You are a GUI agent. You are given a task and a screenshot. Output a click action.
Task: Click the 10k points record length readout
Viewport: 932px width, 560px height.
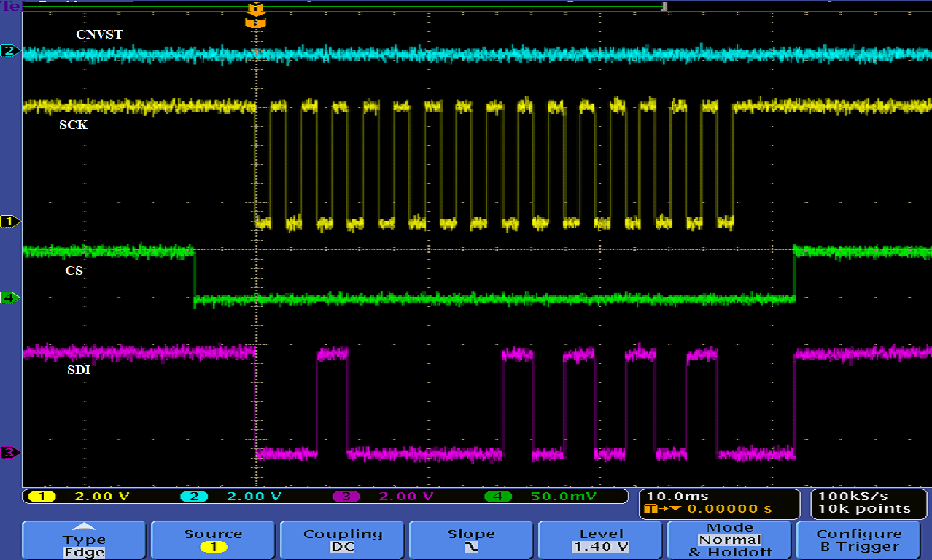(x=863, y=509)
